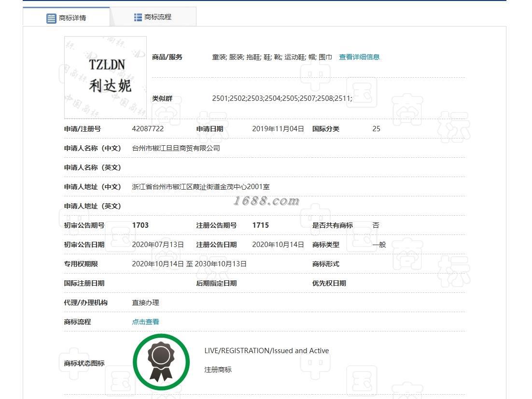Select the exclusive right period date range
Screen dimensions: 532x399
pos(189,264)
